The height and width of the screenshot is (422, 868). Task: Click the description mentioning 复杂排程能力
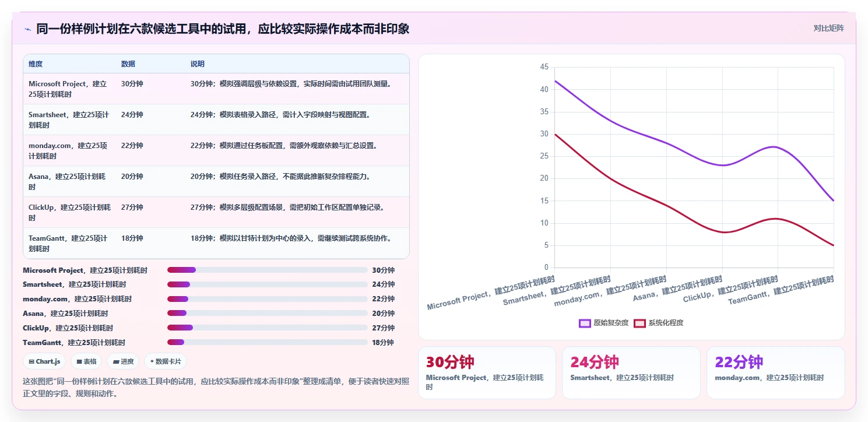pyautogui.click(x=280, y=177)
